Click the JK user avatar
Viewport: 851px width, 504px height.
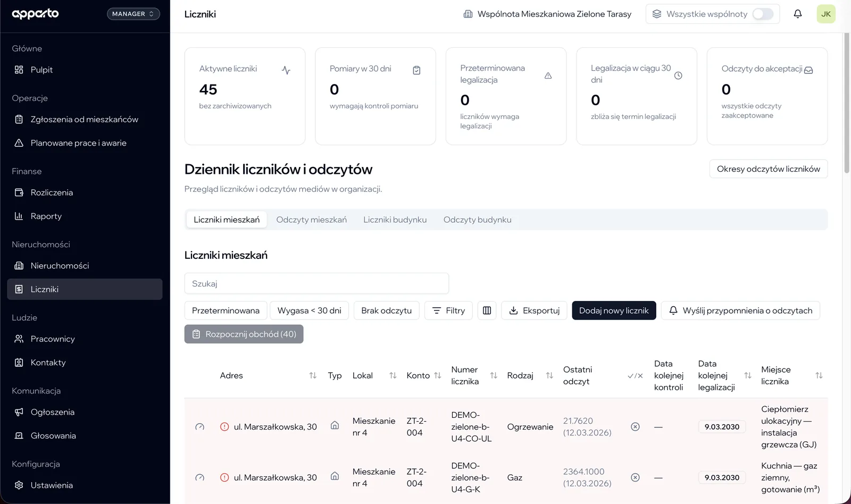coord(825,14)
